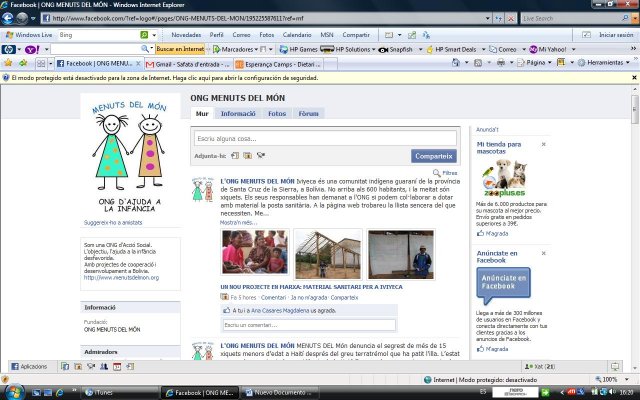Click the Yahoo! toolbar logo icon

(30, 48)
